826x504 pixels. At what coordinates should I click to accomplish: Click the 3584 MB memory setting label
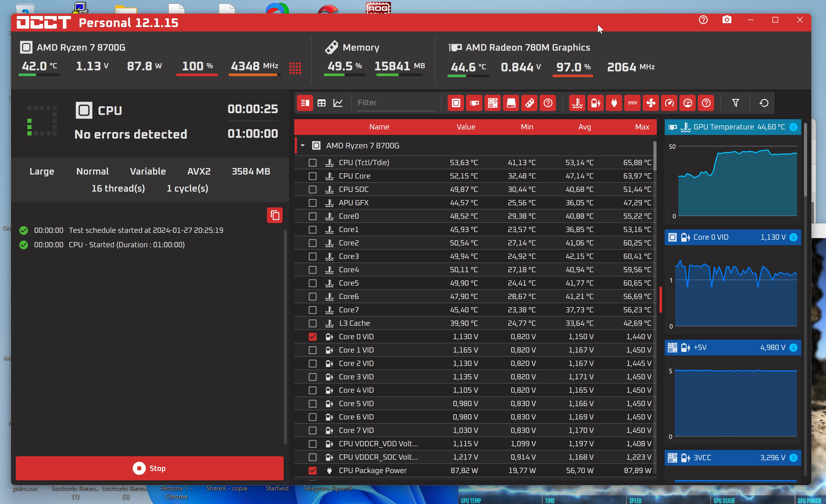(x=251, y=171)
